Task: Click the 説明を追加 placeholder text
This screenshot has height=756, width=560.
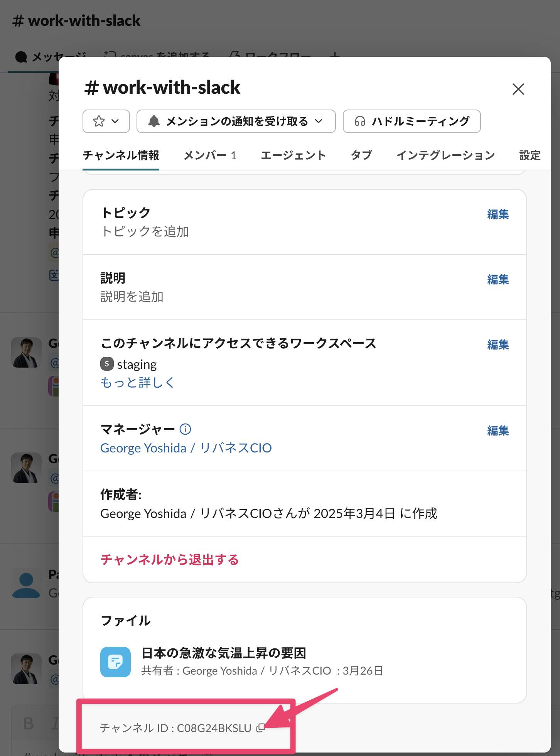Action: 132,297
